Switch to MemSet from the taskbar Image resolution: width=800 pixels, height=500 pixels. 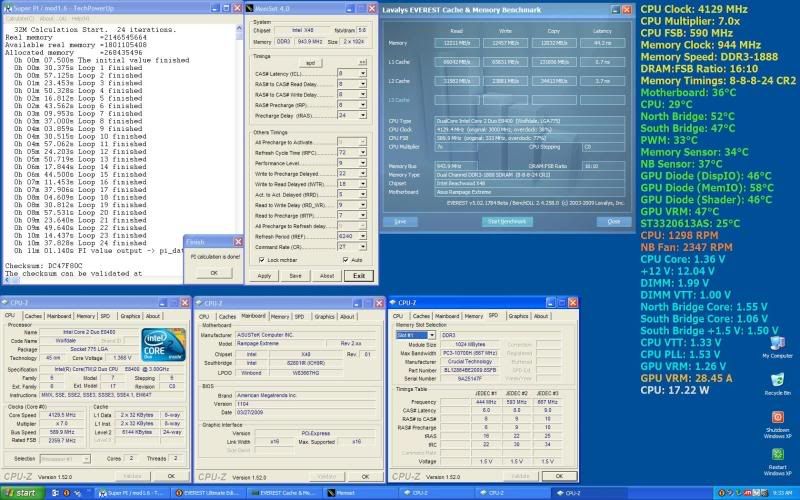[x=359, y=493]
